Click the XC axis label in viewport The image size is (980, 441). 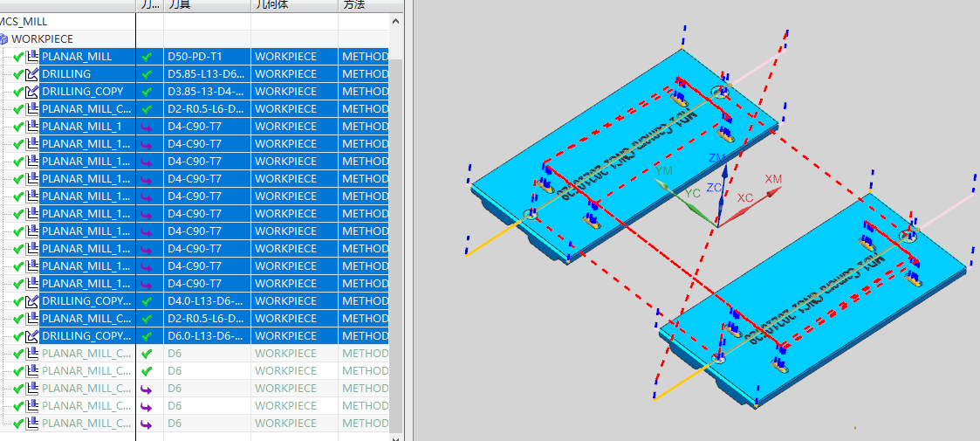point(745,197)
